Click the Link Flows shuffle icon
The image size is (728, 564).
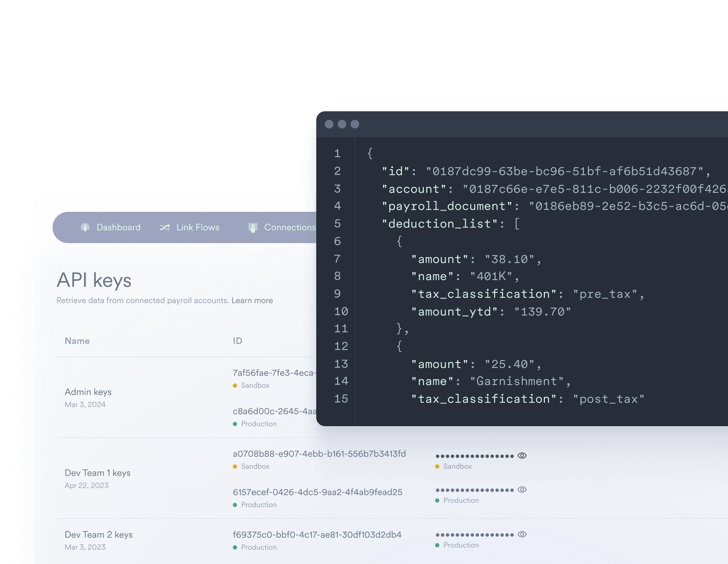[x=165, y=227]
